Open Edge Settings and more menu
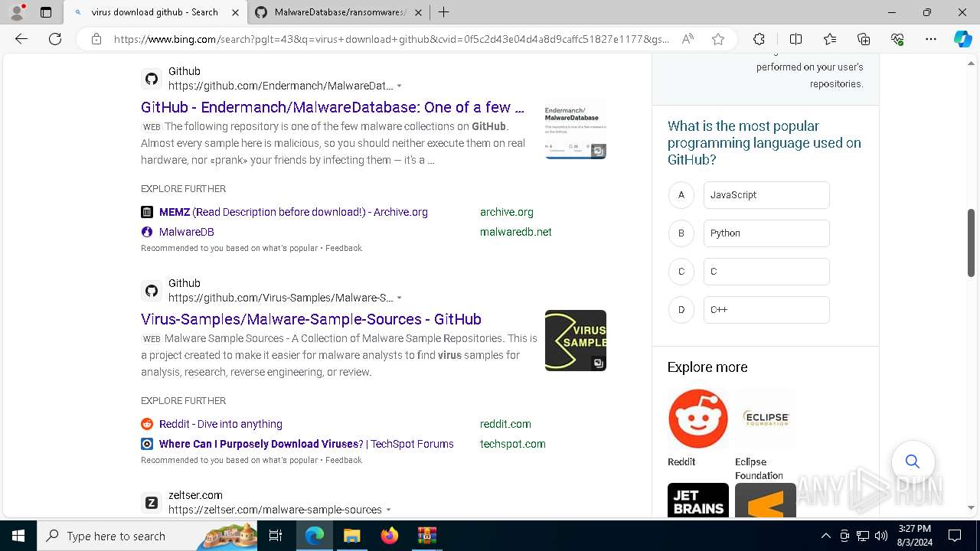This screenshot has width=980, height=551. click(x=931, y=39)
